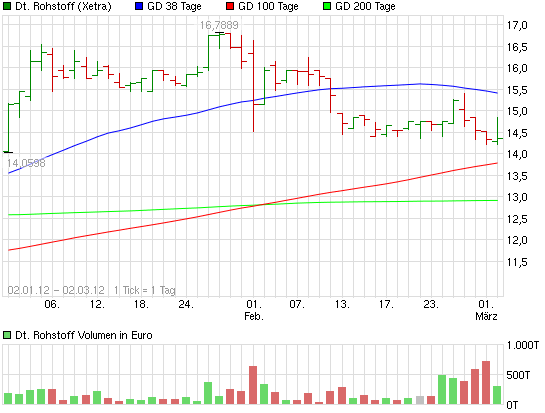Viewport: 545px width, 413px height.
Task: Click the 500T volume axis label
Action: pos(518,375)
